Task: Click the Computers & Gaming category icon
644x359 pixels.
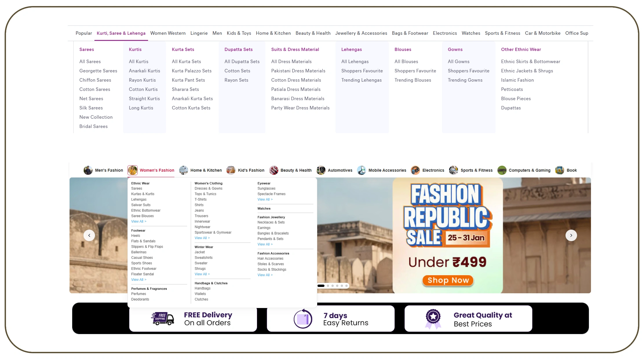Action: [x=502, y=170]
